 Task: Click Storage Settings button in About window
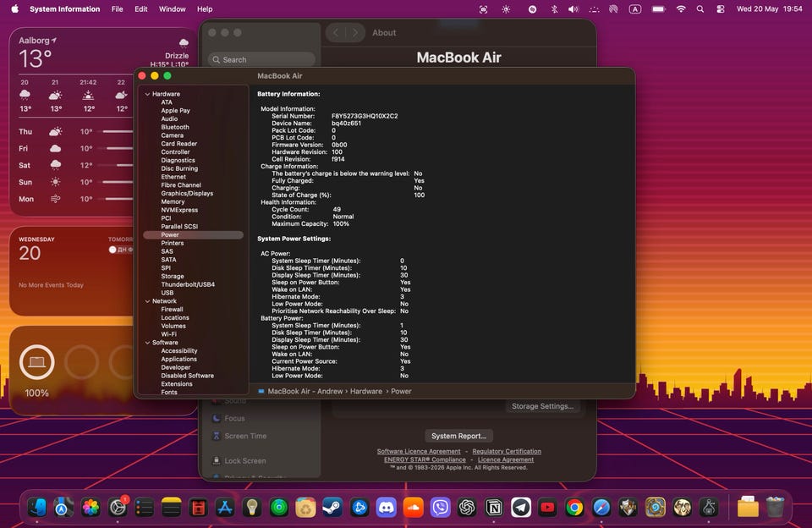(x=542, y=406)
